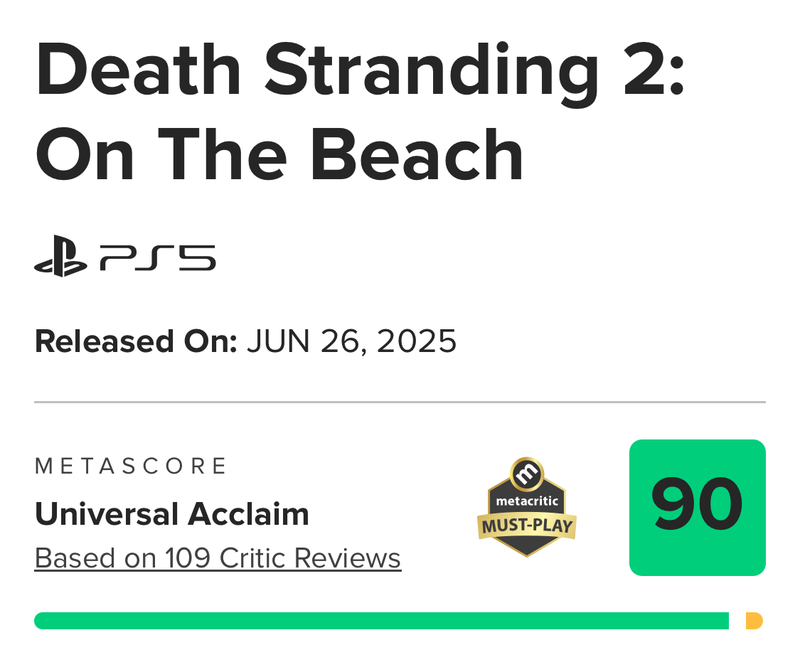Select the PS5 platform wordmark

click(x=158, y=257)
